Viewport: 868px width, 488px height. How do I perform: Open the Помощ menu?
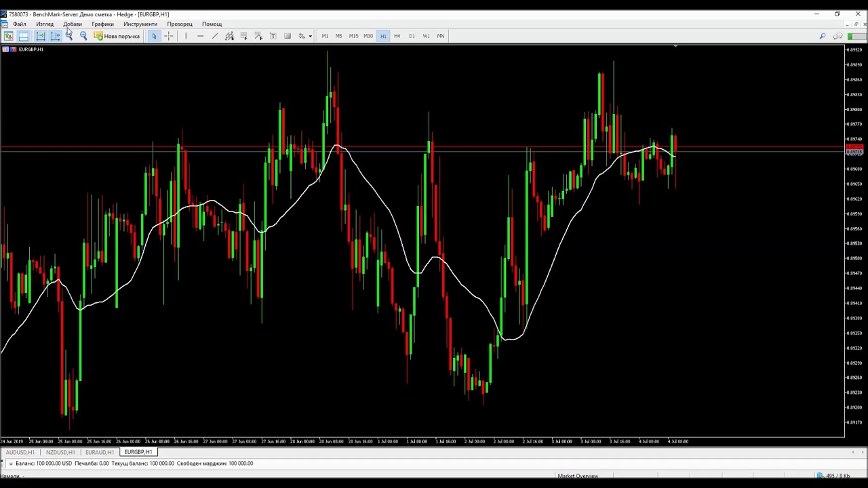(x=212, y=24)
